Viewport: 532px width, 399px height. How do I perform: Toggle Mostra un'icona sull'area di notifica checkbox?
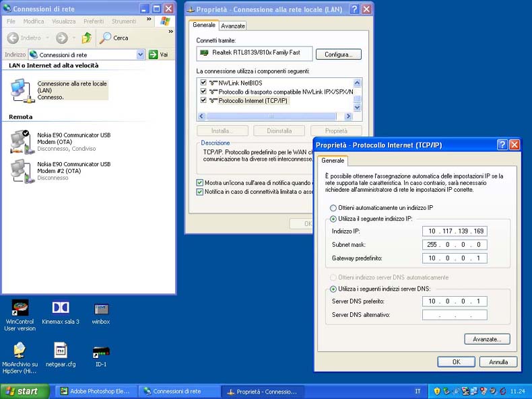tap(200, 183)
